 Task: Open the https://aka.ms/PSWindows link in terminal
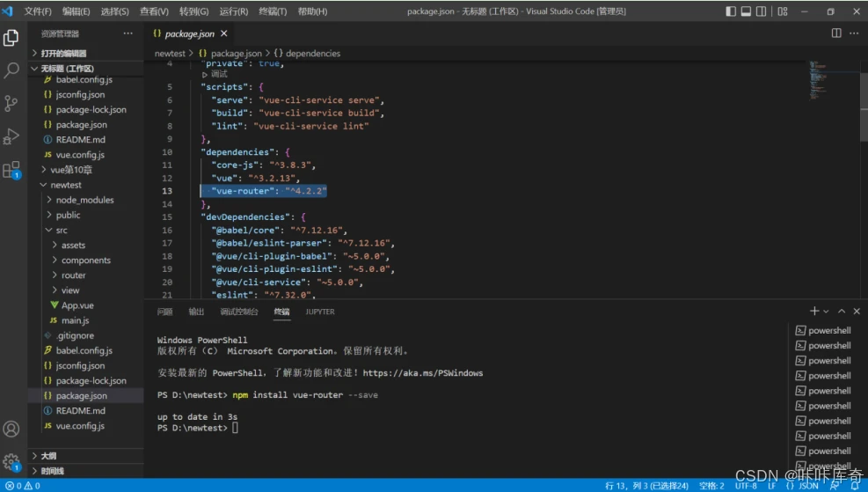(x=423, y=373)
